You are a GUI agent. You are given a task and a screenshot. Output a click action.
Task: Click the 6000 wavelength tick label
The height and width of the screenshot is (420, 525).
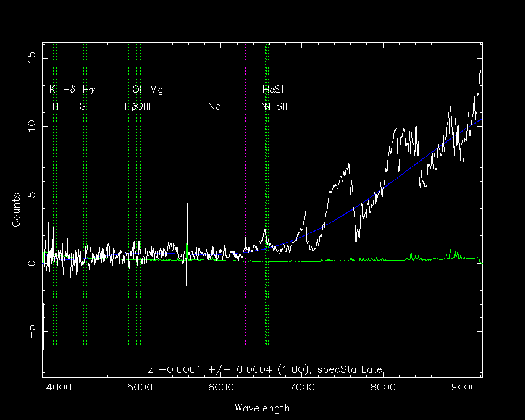click(221, 387)
